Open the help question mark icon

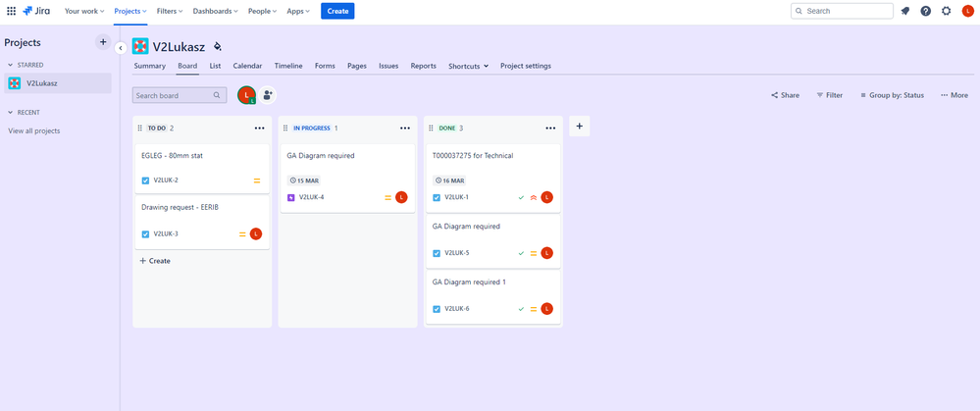click(926, 11)
